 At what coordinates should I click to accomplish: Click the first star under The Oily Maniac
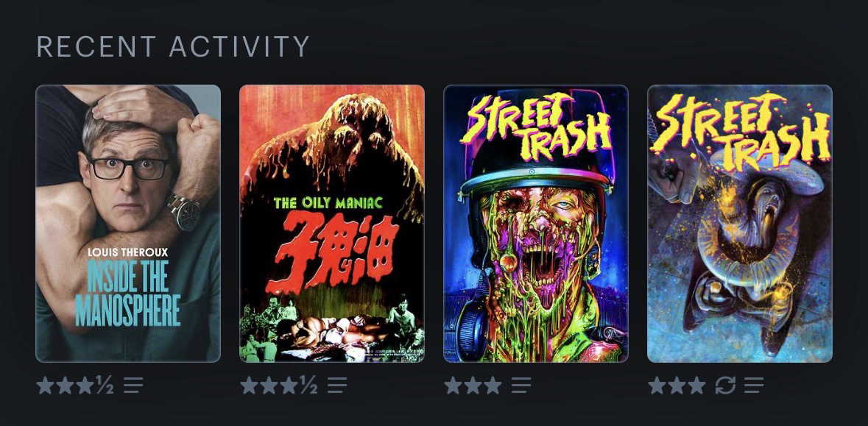pyautogui.click(x=249, y=385)
